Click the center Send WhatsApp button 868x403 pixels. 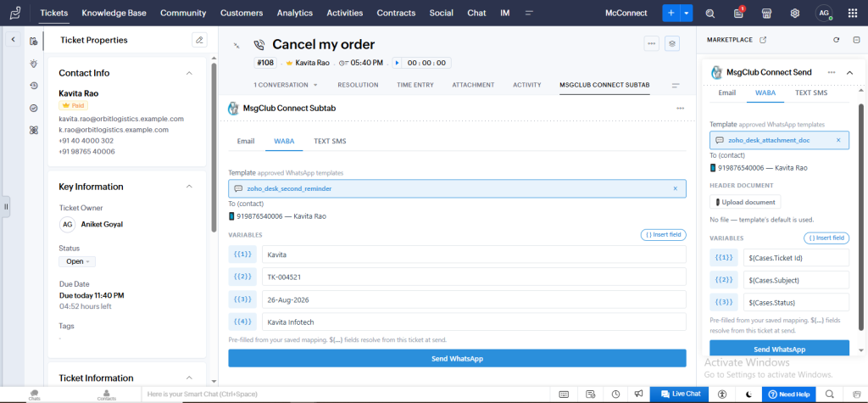click(x=457, y=359)
